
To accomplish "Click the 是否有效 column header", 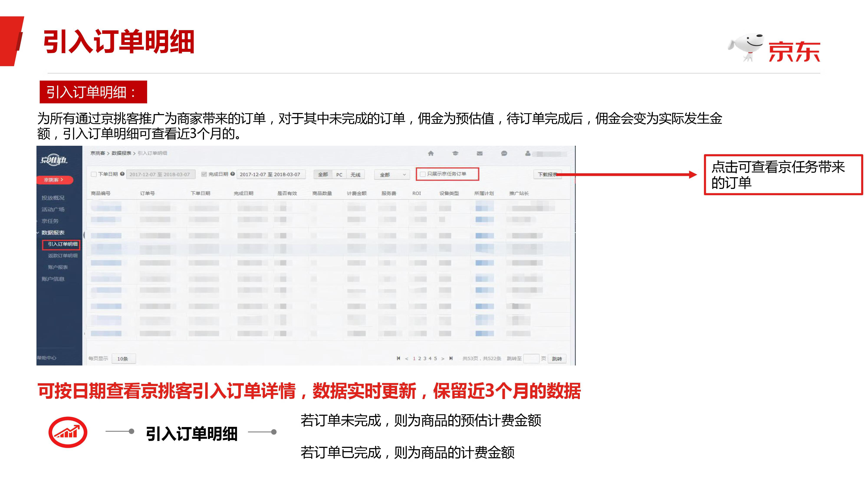I will pos(287,193).
